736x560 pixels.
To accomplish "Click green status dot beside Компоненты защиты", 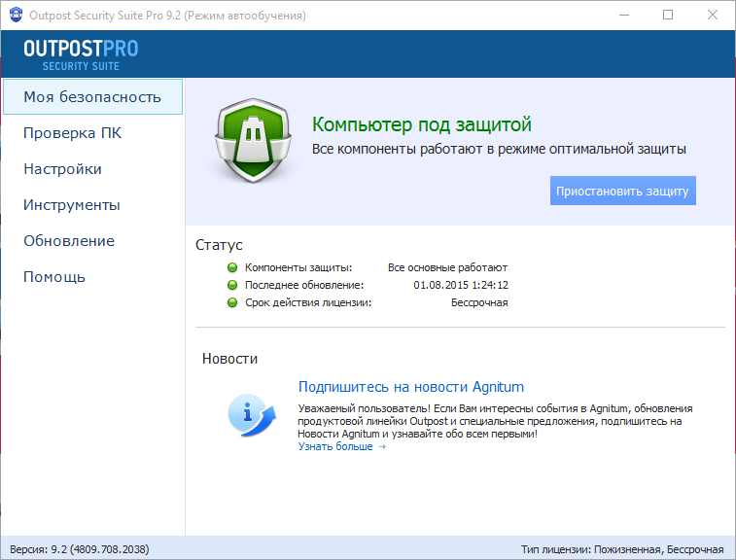I will (x=231, y=267).
